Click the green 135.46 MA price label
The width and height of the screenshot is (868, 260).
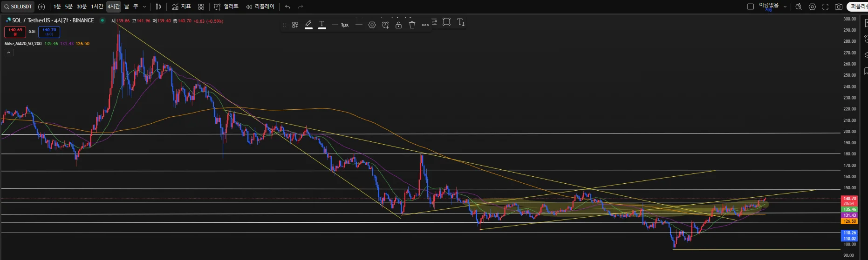tap(850, 210)
